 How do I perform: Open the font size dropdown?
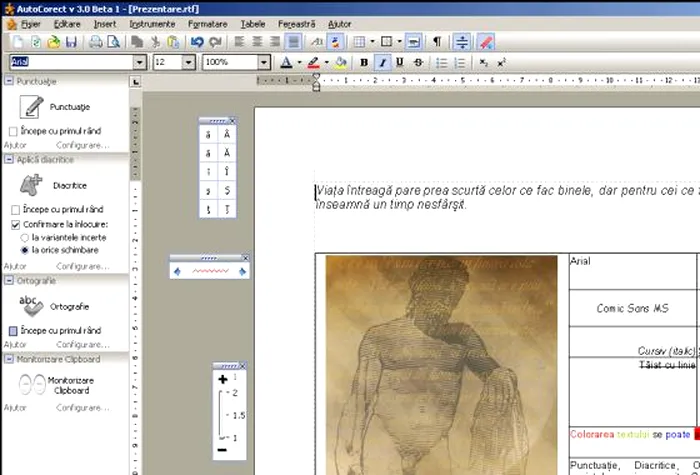pos(188,62)
